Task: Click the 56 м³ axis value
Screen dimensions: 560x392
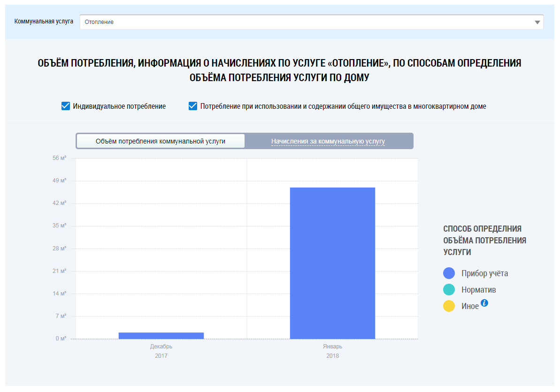Action: tap(59, 158)
